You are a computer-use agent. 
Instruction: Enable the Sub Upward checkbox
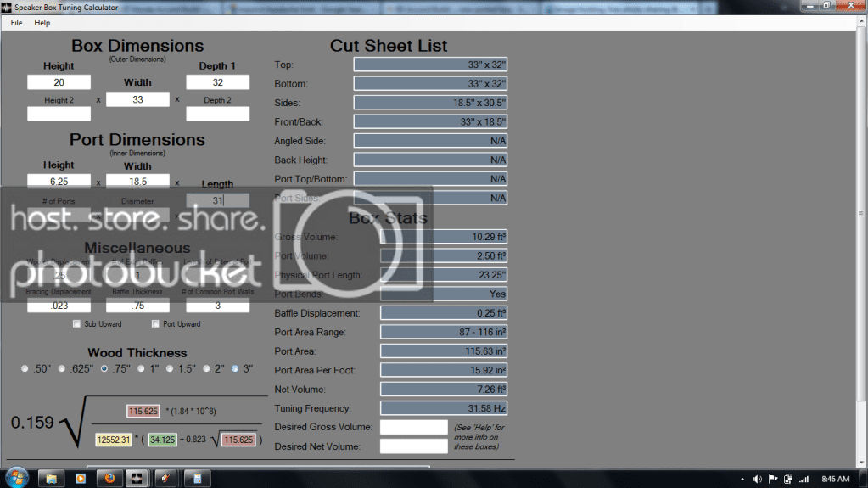pyautogui.click(x=77, y=323)
